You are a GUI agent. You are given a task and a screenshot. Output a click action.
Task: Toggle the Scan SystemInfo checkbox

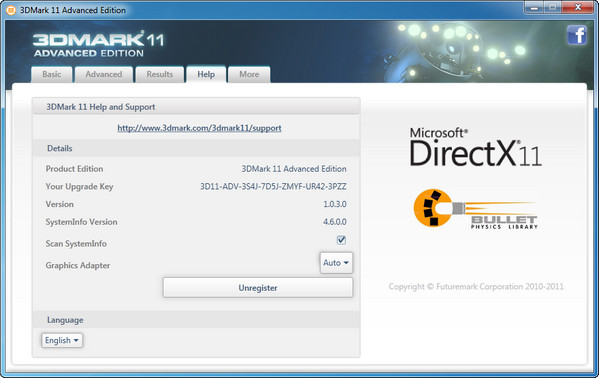pyautogui.click(x=341, y=240)
